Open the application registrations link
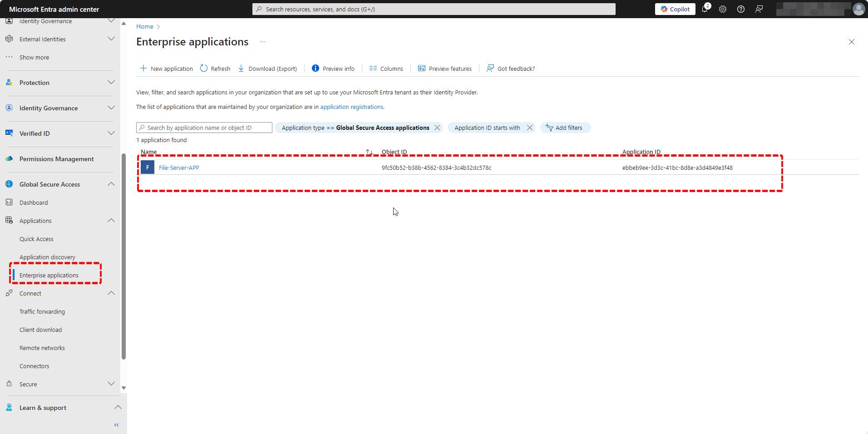The width and height of the screenshot is (868, 434). tap(351, 107)
